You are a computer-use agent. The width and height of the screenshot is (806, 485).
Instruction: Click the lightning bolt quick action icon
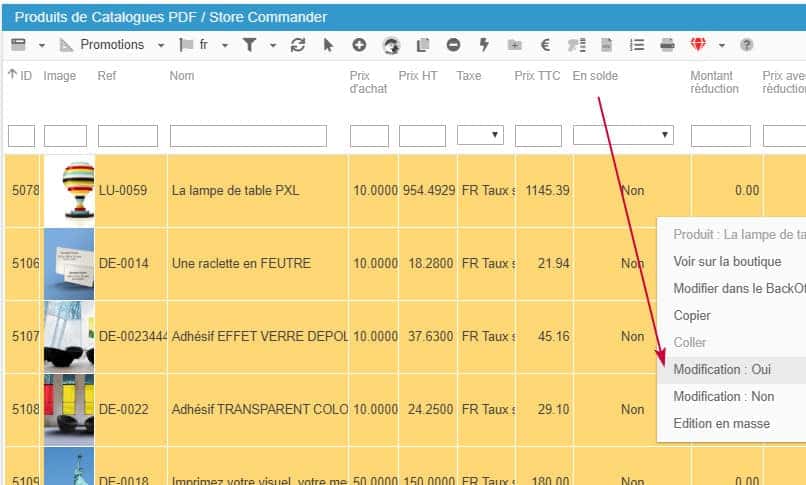point(484,45)
